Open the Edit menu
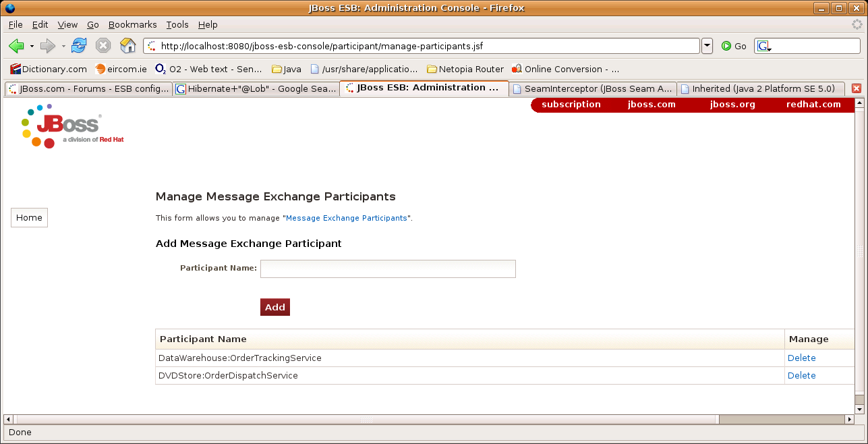 (x=40, y=24)
